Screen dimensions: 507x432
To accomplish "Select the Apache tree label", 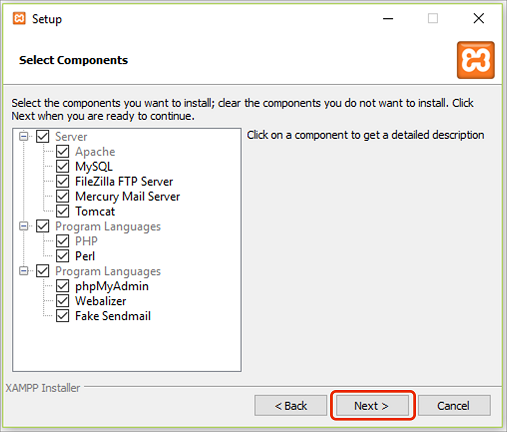I will pyautogui.click(x=95, y=152).
